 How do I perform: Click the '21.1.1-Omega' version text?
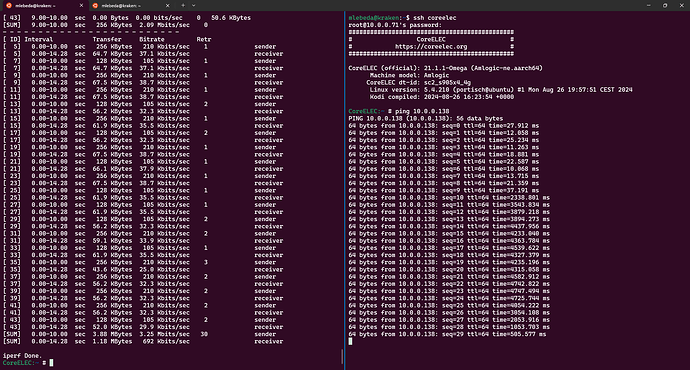pyautogui.click(x=445, y=68)
